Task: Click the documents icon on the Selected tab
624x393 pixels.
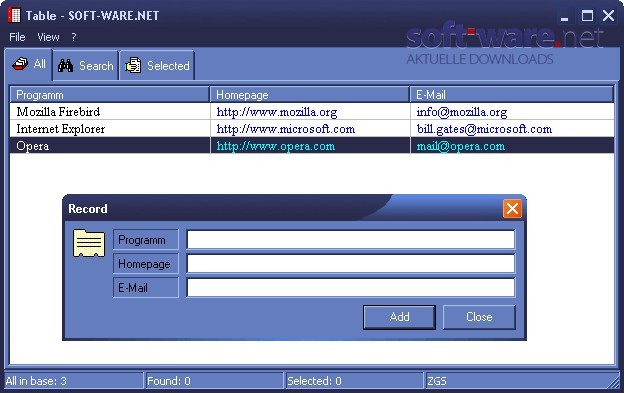Action: point(133,65)
